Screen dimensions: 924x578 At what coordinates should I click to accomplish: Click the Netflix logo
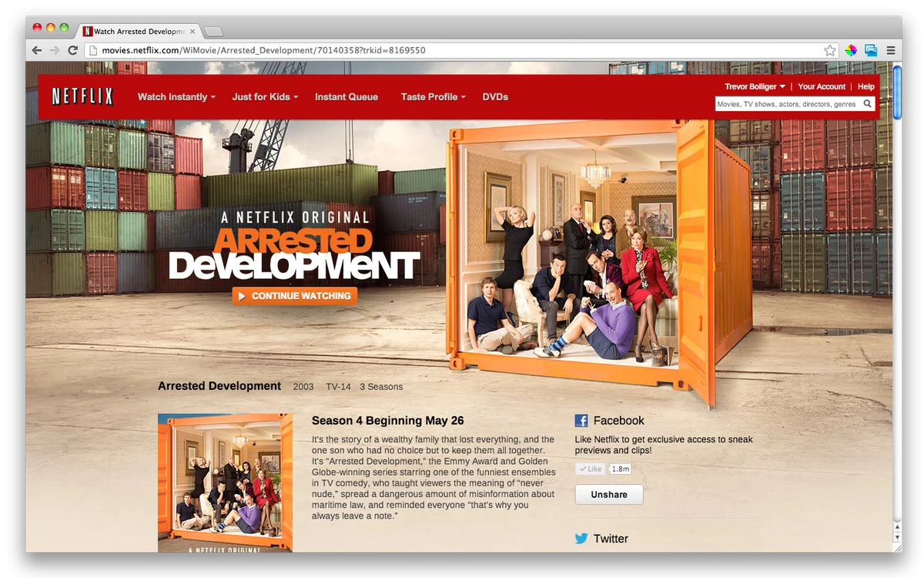[x=82, y=96]
